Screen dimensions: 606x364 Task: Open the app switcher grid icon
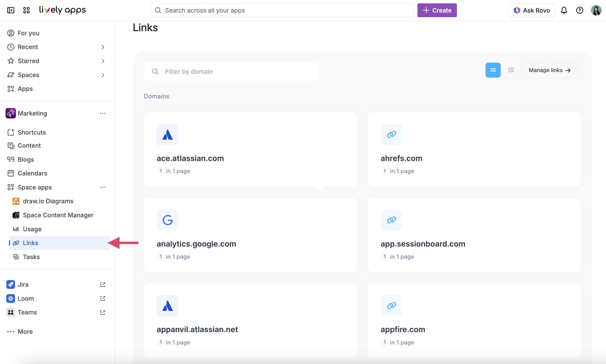point(27,10)
